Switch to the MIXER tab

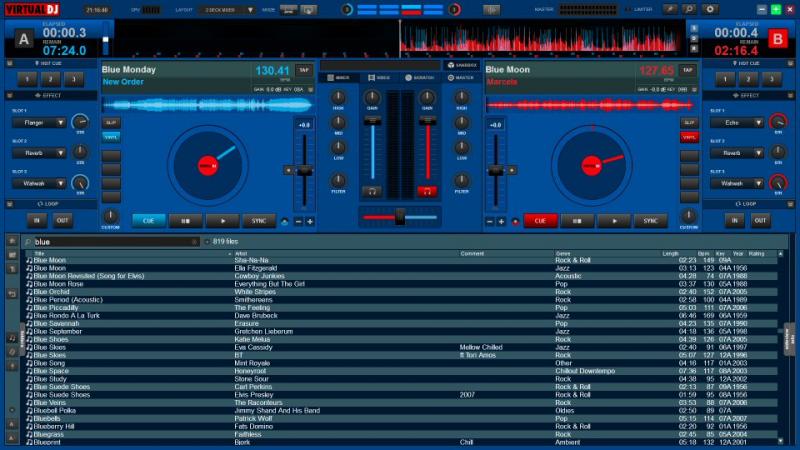(x=338, y=78)
